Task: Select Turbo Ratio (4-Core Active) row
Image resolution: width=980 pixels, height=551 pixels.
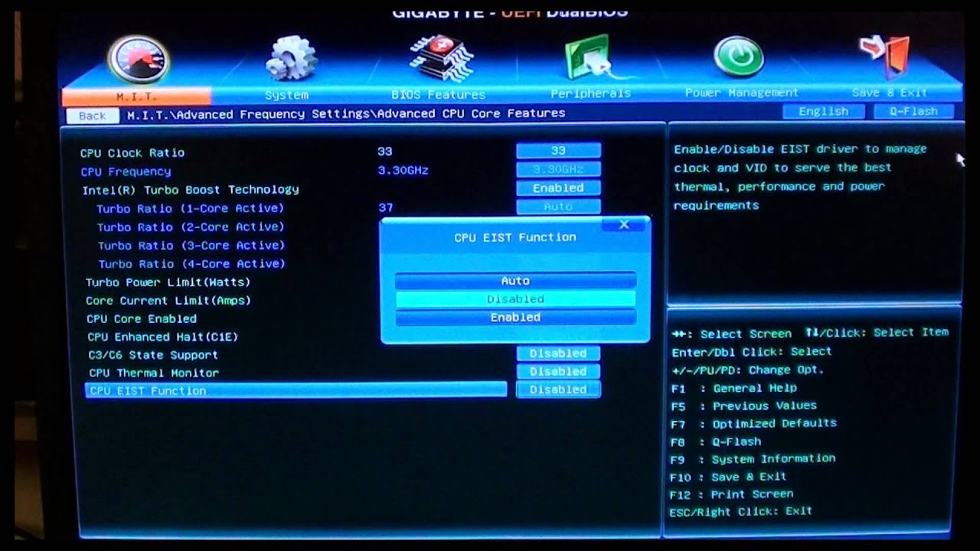Action: 191,263
